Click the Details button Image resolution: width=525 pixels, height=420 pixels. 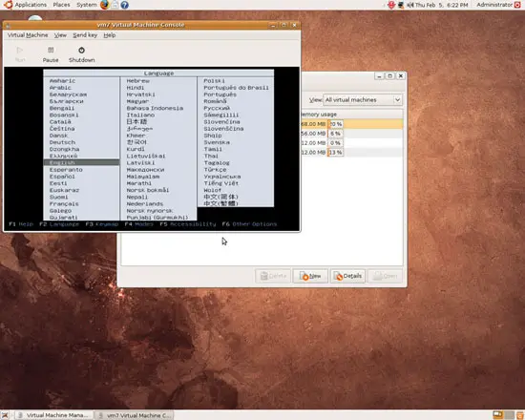(x=347, y=276)
